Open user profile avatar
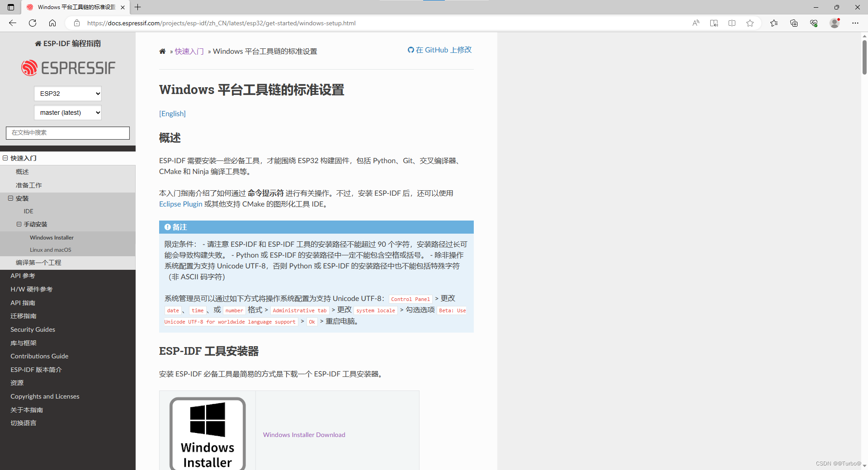Screen dimensions: 868x470 pos(835,23)
